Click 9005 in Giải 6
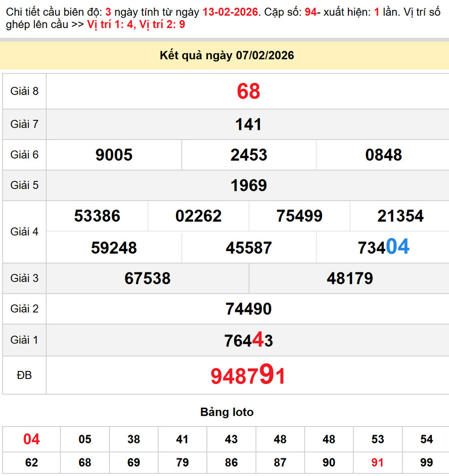 point(114,155)
